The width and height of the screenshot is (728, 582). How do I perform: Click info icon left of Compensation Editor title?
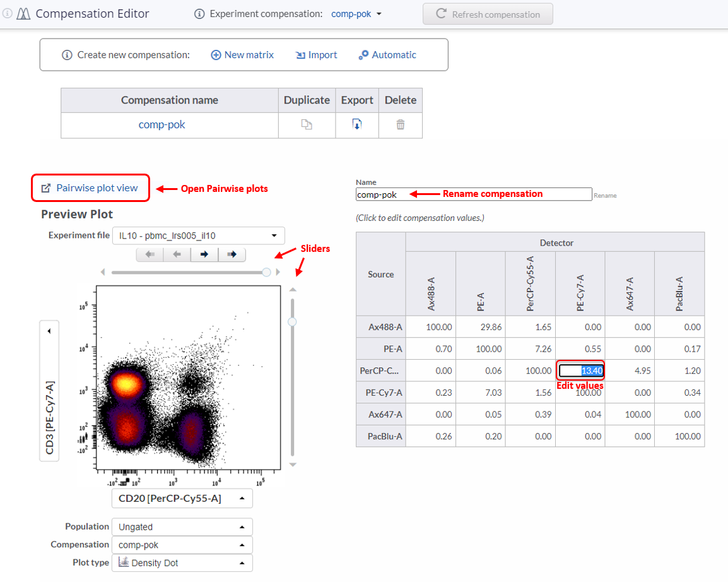6,13
